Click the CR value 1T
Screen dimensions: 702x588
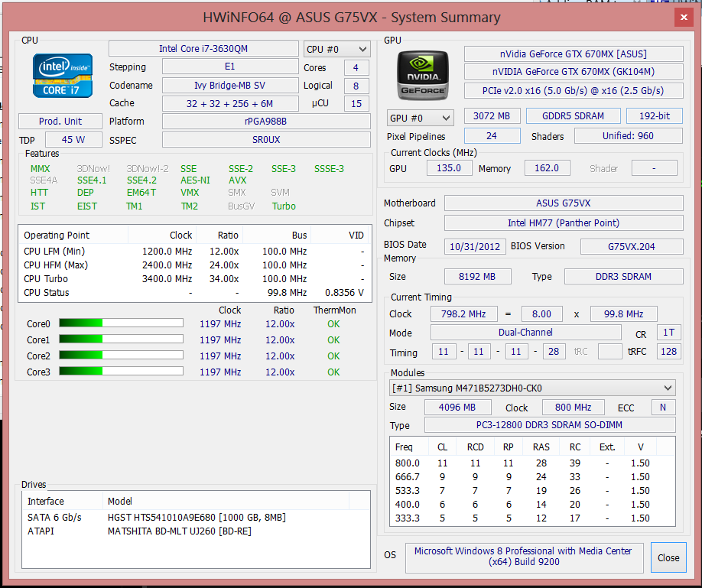(x=669, y=333)
